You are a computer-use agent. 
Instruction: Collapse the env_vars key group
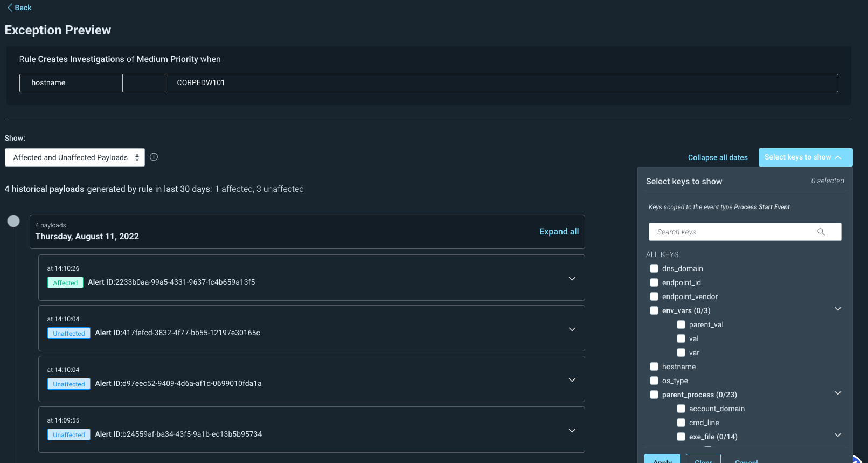[837, 309]
